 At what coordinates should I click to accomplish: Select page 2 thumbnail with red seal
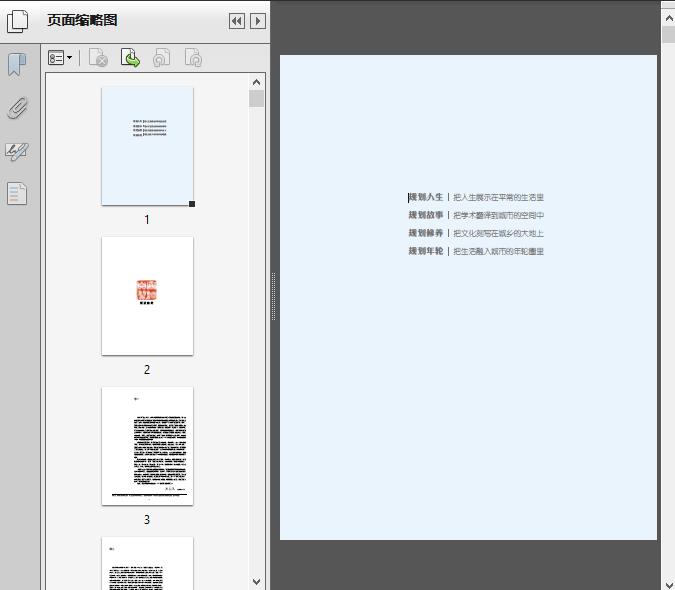[x=147, y=296]
